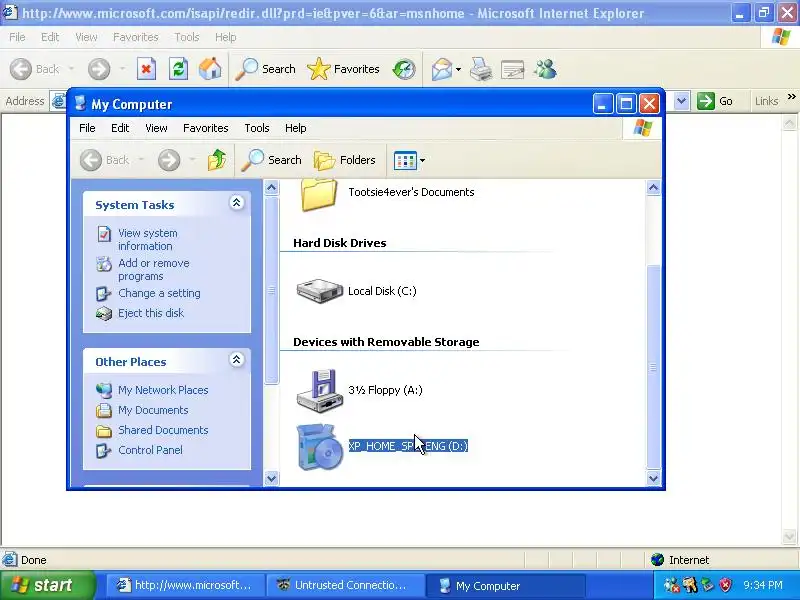The image size is (800, 600).
Task: Open Help menu in My Computer
Action: (295, 128)
